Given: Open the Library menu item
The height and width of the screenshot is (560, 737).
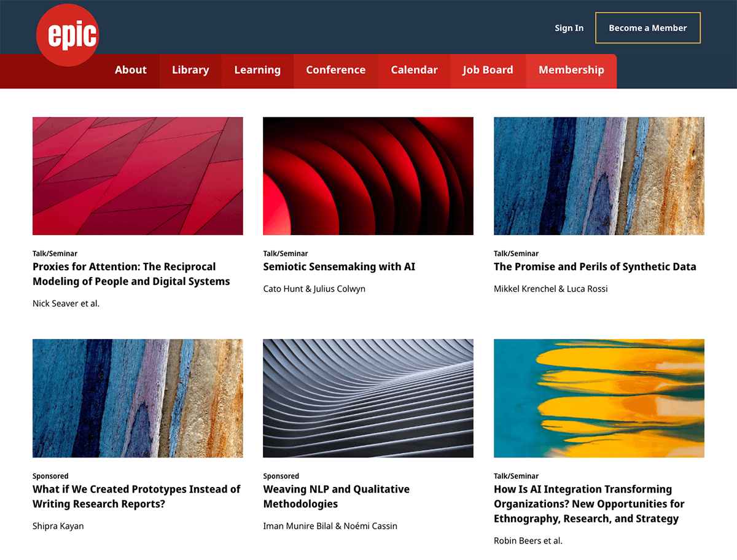Looking at the screenshot, I should tap(190, 70).
